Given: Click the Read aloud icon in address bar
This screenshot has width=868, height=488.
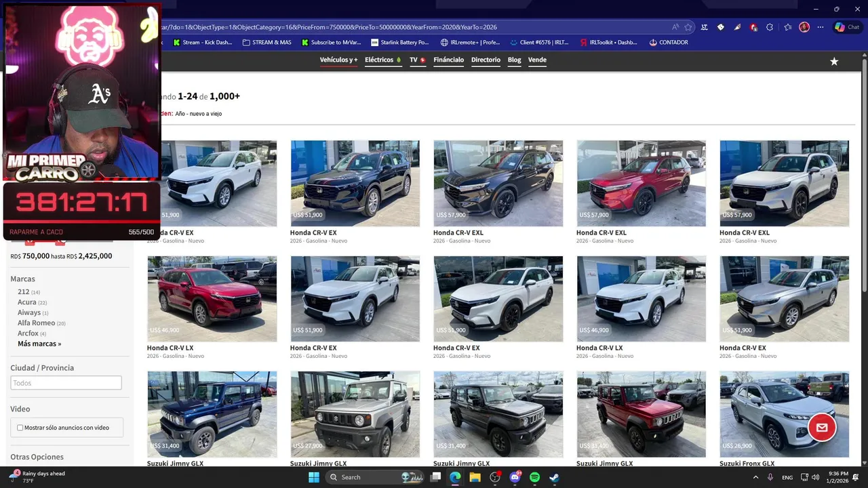Looking at the screenshot, I should coord(675,27).
